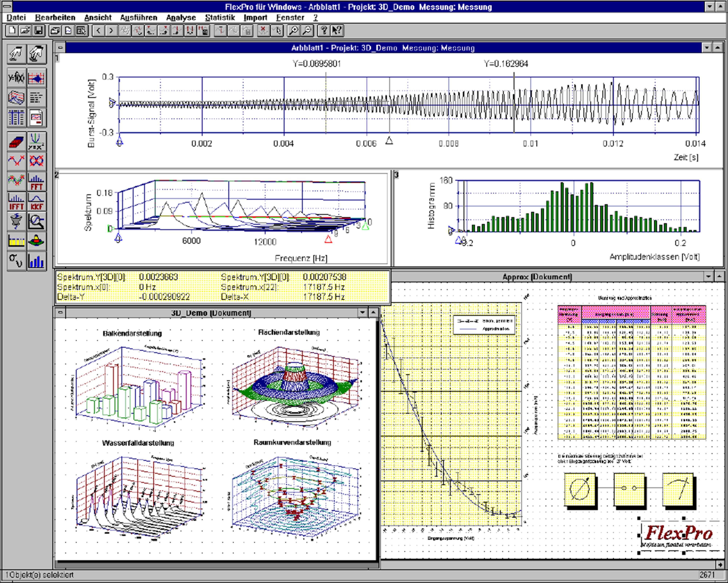Click the Y=0.0895801 cursor readout
728x583 pixels.
317,64
